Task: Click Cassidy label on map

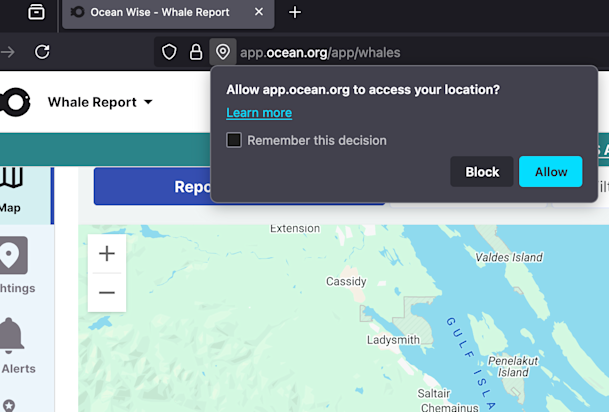Action: pos(346,281)
